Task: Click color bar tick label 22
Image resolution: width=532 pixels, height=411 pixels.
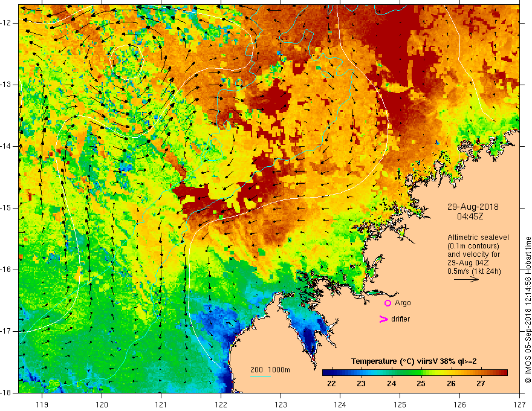Action: [x=331, y=384]
